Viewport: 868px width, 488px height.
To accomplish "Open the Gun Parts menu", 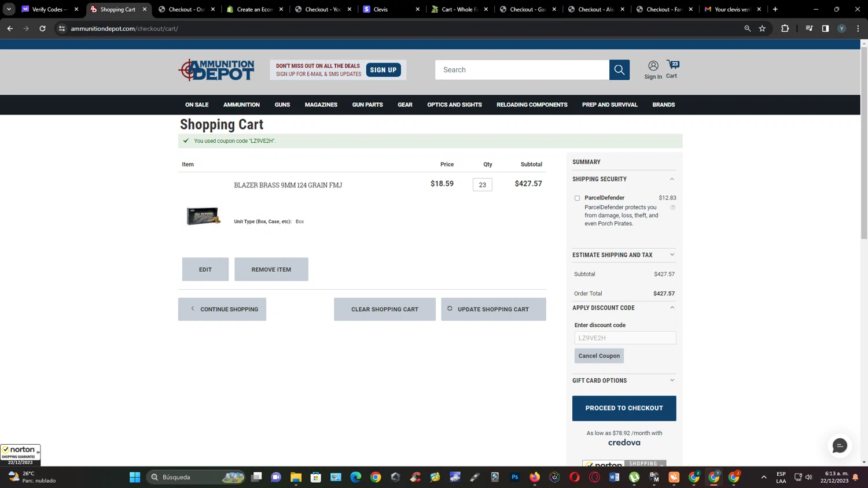I will (x=367, y=105).
